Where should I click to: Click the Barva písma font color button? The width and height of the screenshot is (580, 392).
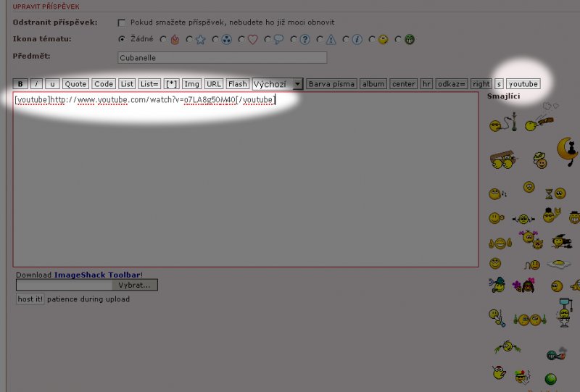click(331, 84)
